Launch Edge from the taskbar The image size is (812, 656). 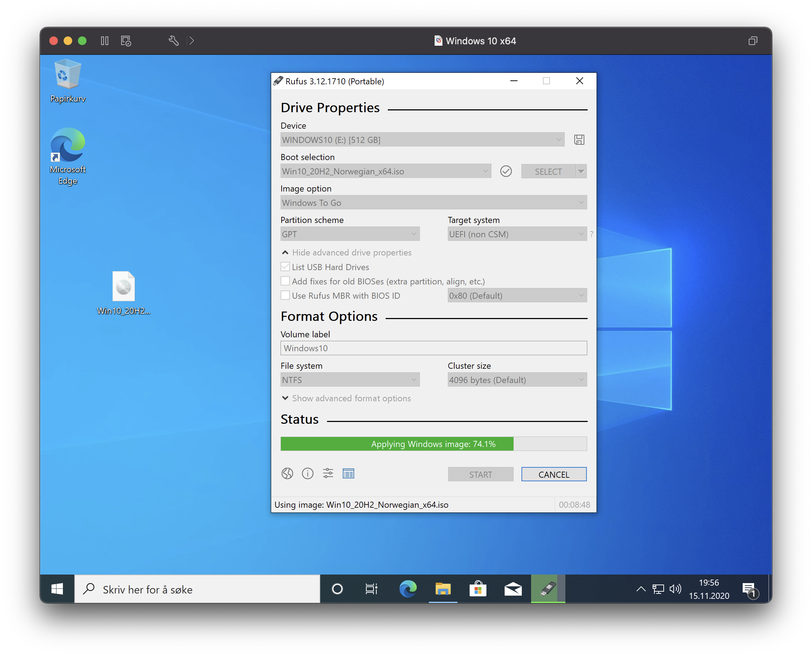click(408, 589)
